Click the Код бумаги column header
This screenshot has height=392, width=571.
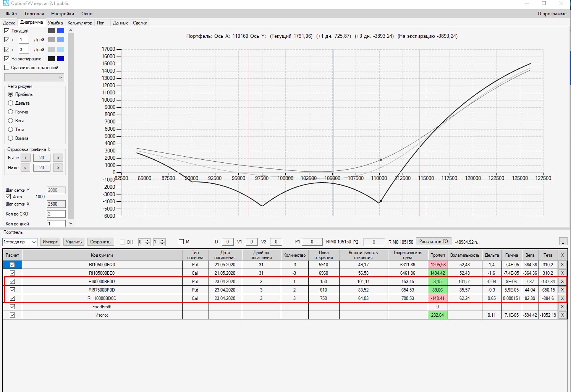click(x=102, y=255)
